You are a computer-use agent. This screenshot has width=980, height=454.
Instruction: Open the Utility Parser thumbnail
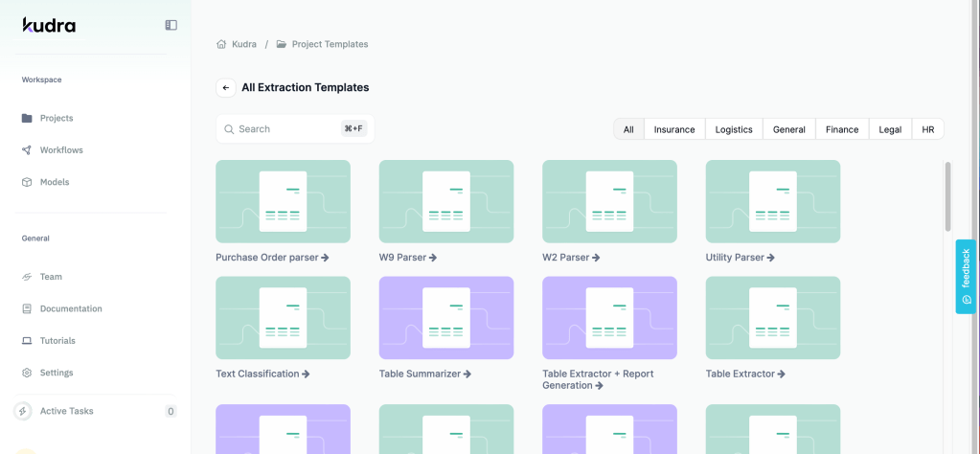coord(773,201)
